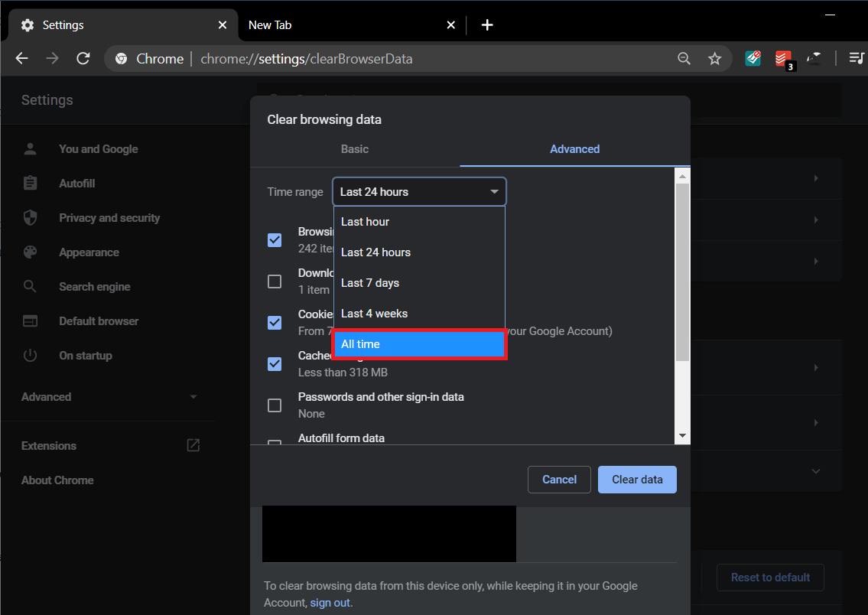Click the media control playlist icon
This screenshot has height=615, width=868.
(857, 59)
